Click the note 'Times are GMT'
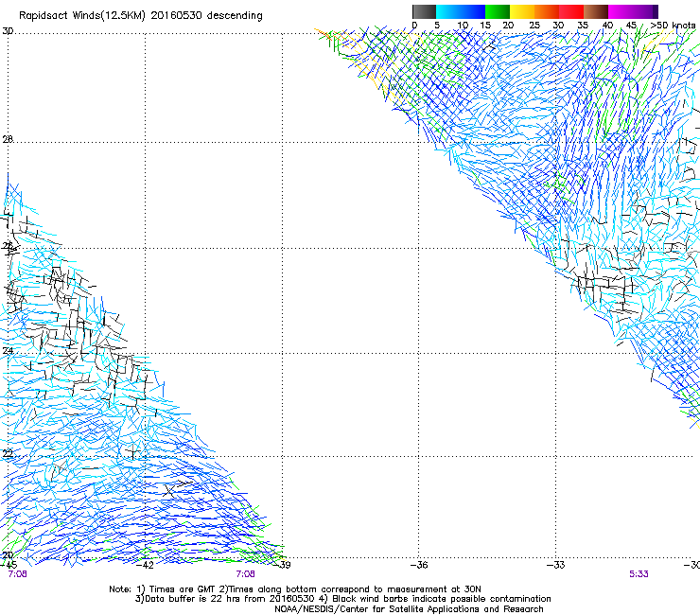Image resolution: width=700 pixels, height=615 pixels. (x=181, y=589)
